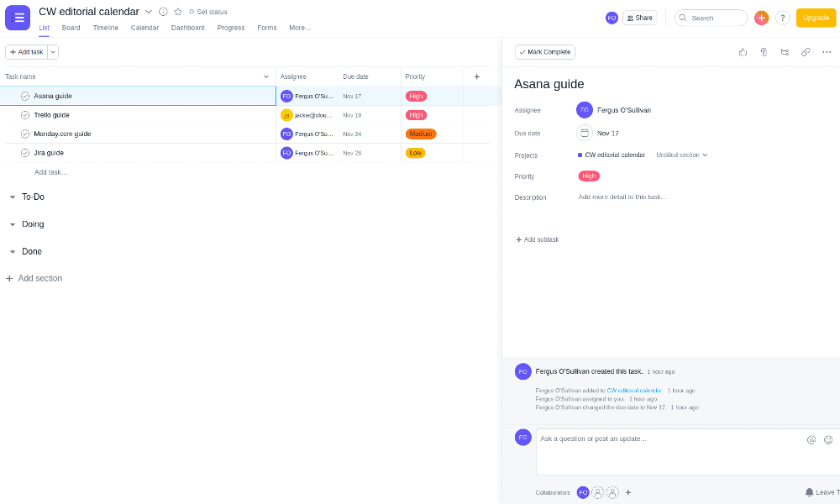
Task: Click the orange plus quick-add button
Action: (761, 18)
